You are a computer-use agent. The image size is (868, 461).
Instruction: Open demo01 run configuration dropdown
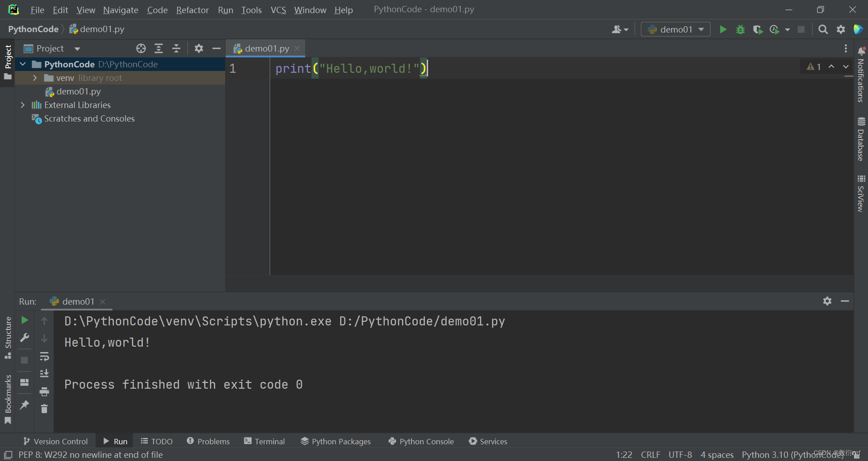pos(676,29)
